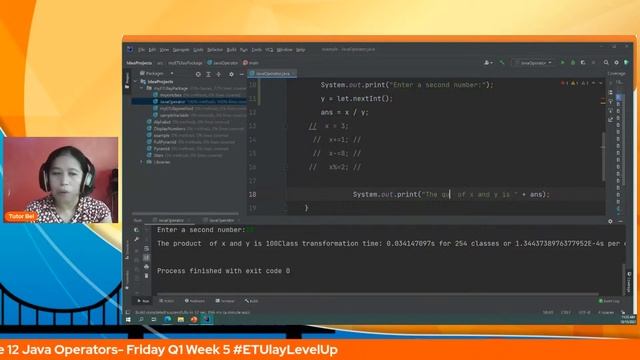
Task: Open the Build menu
Action: [x=231, y=49]
